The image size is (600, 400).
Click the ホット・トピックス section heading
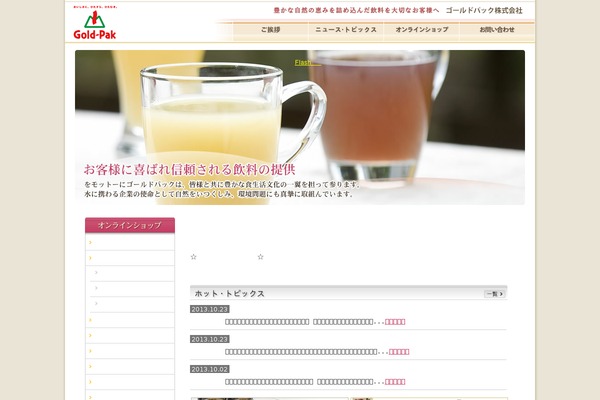coord(230,294)
